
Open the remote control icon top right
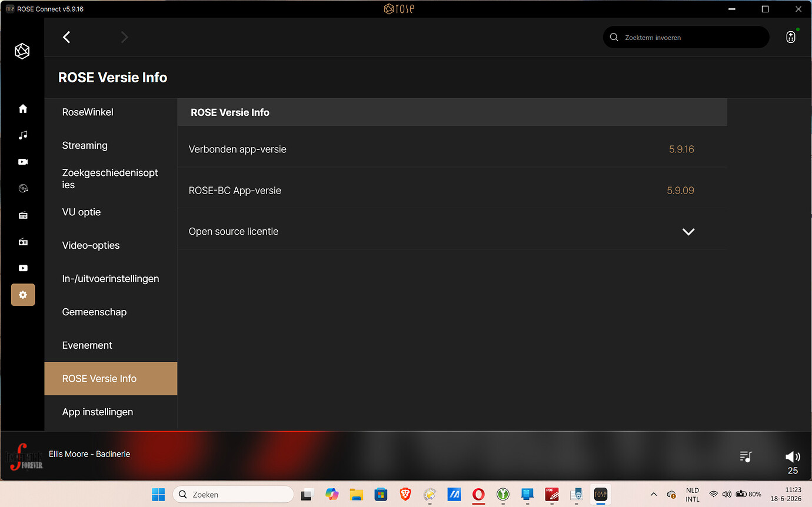(791, 37)
